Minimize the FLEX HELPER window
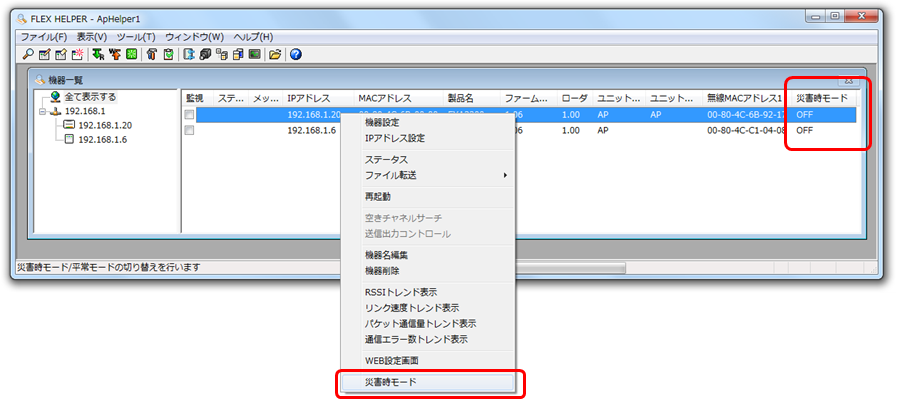 coord(815,17)
